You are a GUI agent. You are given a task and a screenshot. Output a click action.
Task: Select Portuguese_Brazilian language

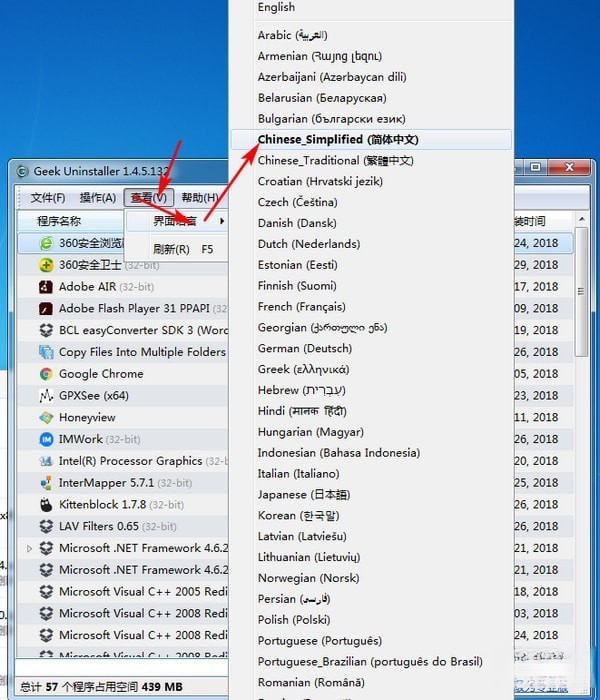pyautogui.click(x=371, y=662)
